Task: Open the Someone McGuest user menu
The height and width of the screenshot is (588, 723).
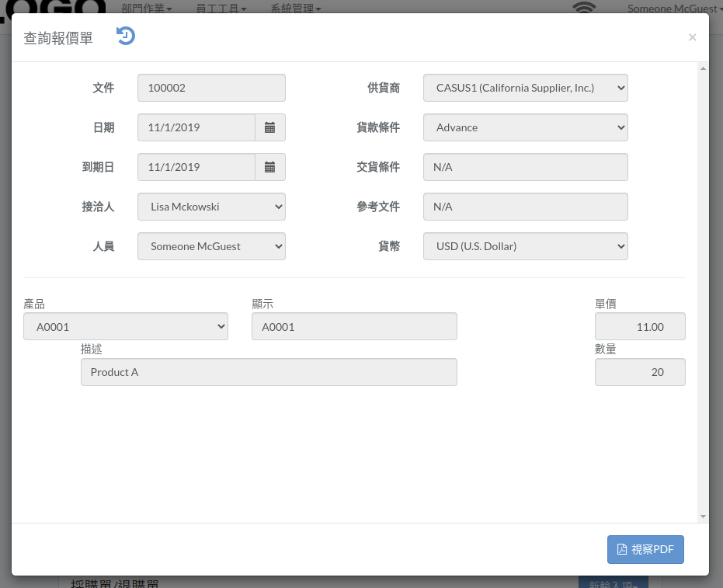Action: [x=675, y=9]
